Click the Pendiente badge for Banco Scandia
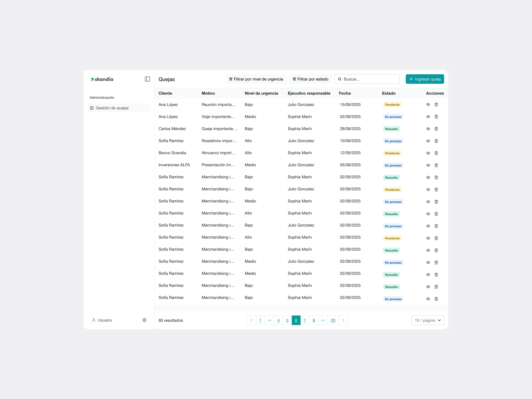The width and height of the screenshot is (532, 399). pyautogui.click(x=392, y=153)
